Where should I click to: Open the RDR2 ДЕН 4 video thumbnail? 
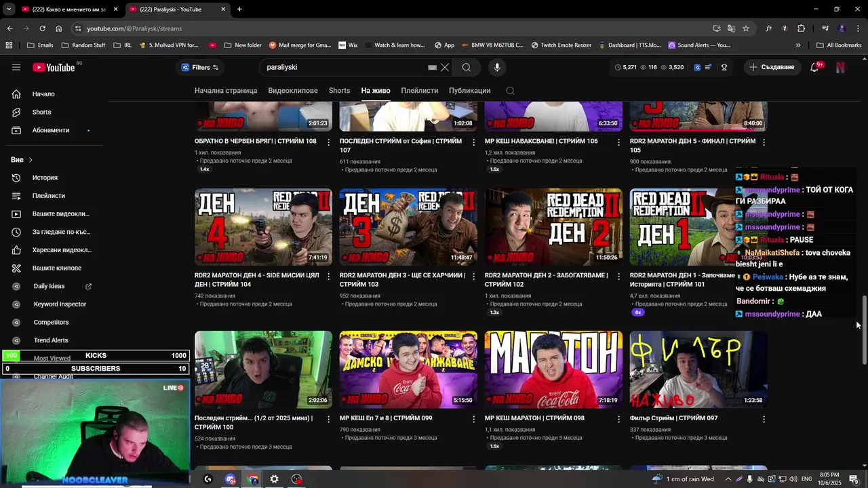point(263,227)
